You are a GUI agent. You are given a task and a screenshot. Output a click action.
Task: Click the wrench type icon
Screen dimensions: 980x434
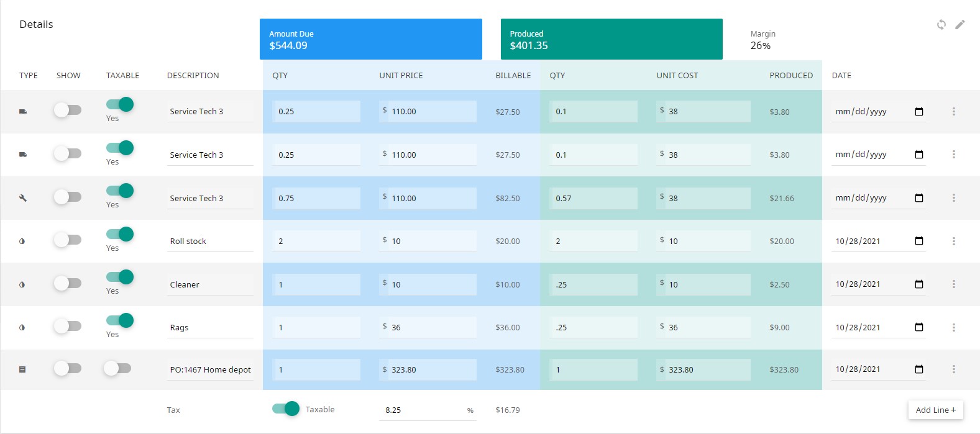[x=23, y=198]
